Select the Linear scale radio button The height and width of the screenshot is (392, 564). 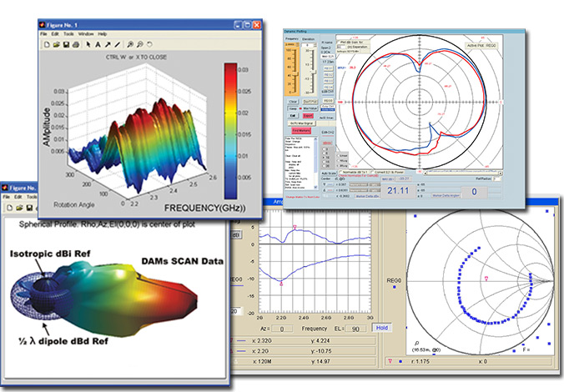[x=338, y=156]
